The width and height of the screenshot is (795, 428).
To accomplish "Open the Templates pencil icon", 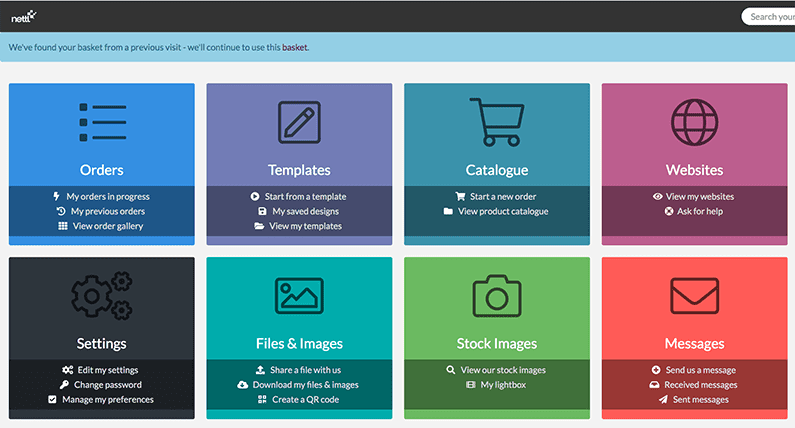I will [x=299, y=122].
